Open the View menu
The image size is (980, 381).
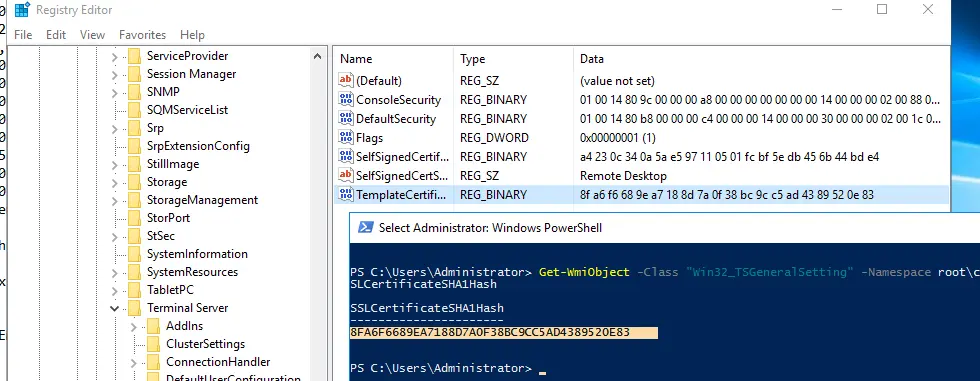click(x=92, y=35)
